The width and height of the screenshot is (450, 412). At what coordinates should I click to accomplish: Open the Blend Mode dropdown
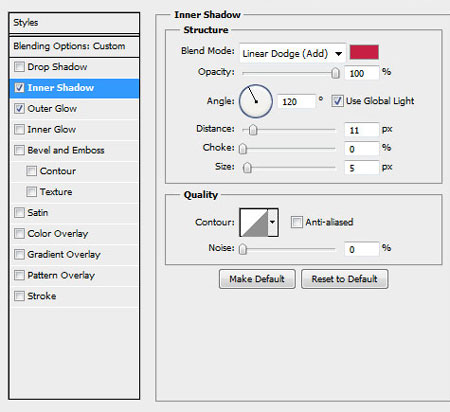pyautogui.click(x=292, y=53)
